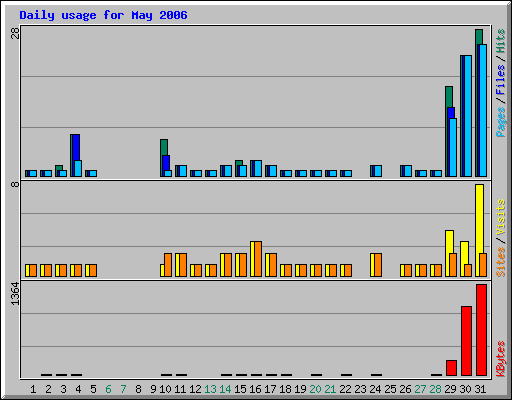512x400 pixels.
Task: Click green weekend day label '21'
Action: point(330,389)
